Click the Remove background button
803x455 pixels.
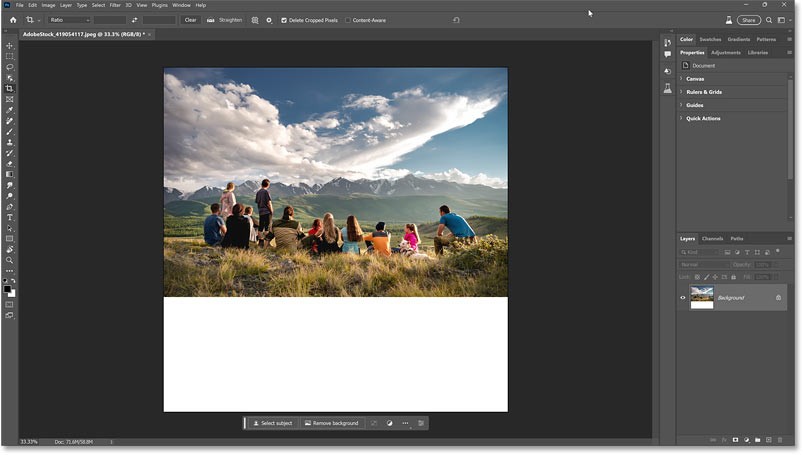click(331, 423)
